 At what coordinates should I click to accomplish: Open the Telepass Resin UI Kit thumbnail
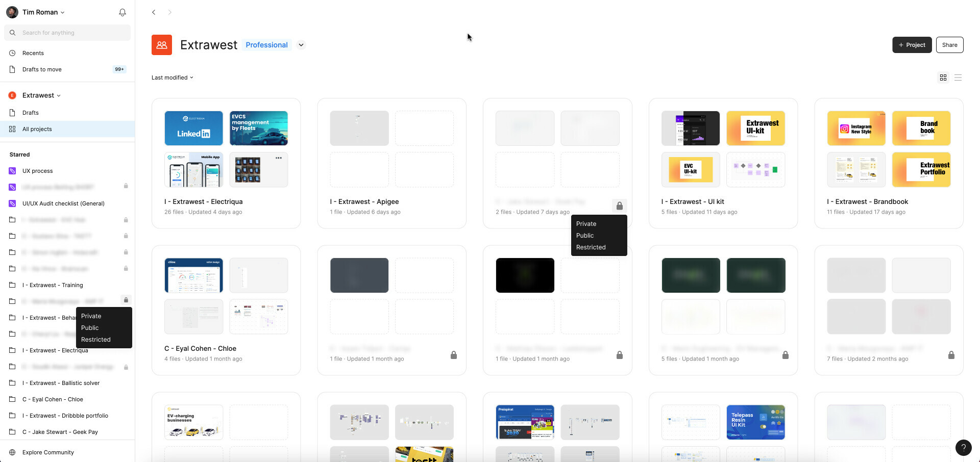(755, 422)
